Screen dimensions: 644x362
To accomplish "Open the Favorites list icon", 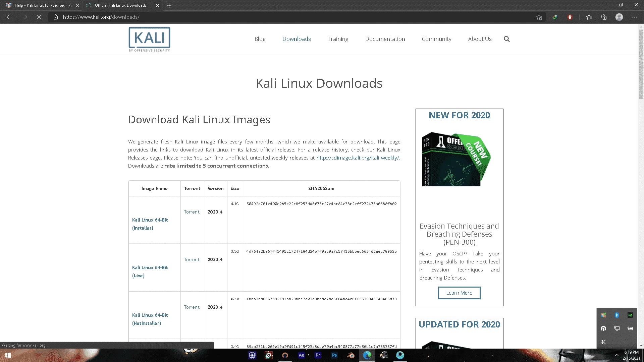I will [589, 17].
